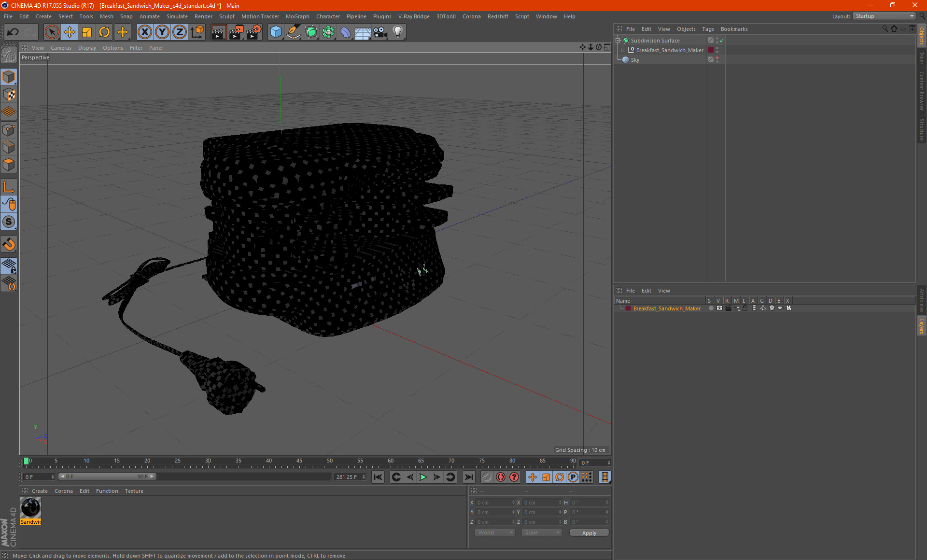
Task: Select the Move tool
Action: pos(70,32)
